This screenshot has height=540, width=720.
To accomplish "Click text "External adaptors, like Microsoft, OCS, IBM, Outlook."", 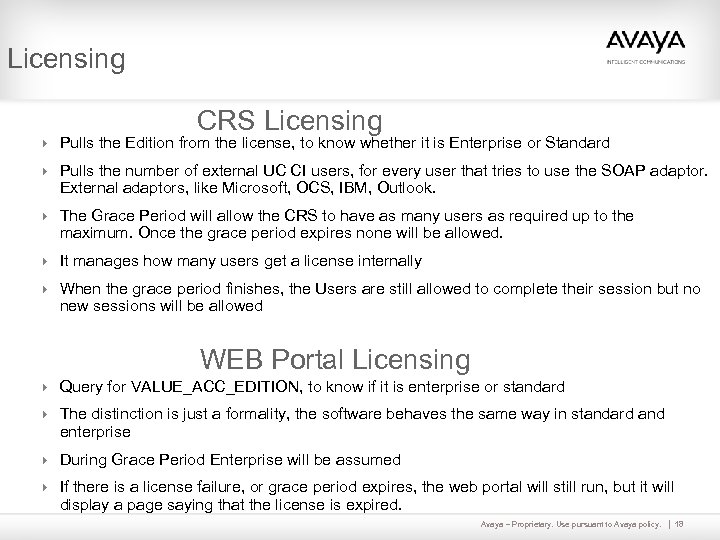I will pos(248,188).
